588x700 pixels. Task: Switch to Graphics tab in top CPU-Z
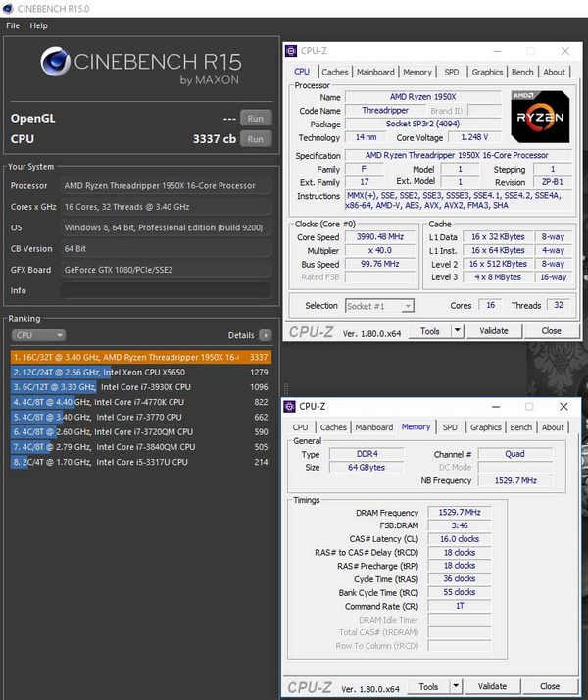pyautogui.click(x=487, y=72)
